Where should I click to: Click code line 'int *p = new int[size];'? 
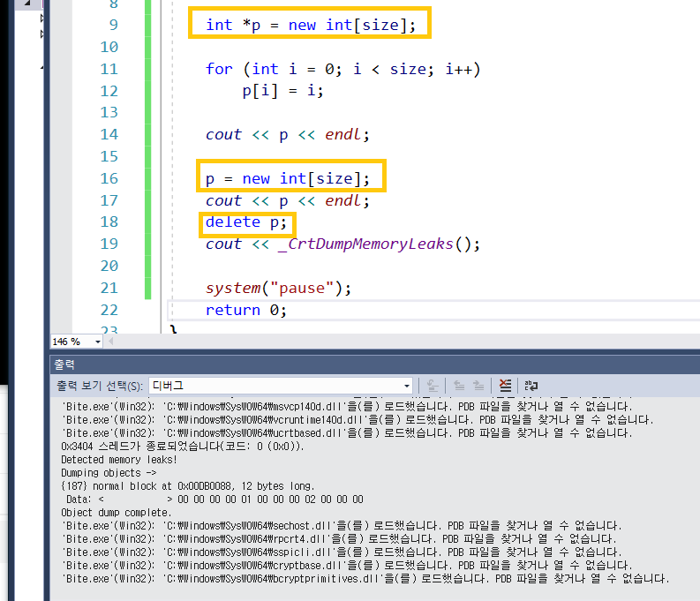[x=310, y=25]
